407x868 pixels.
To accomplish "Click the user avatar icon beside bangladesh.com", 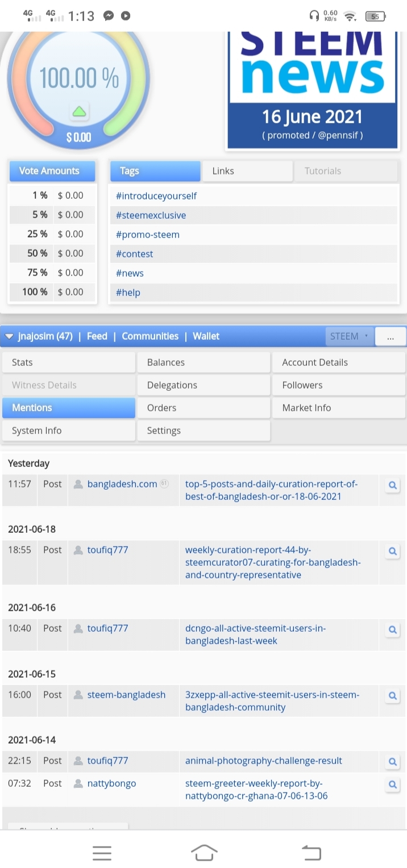I will (78, 484).
